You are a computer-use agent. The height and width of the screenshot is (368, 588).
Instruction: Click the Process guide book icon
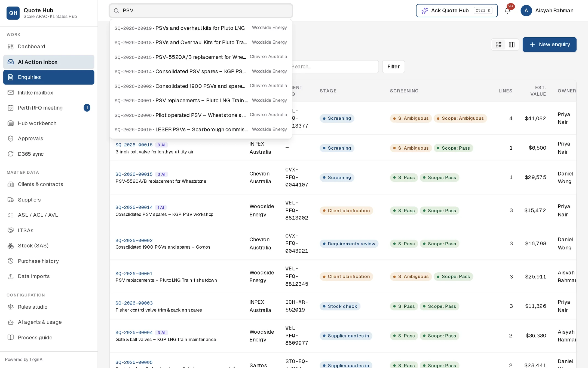tap(11, 337)
